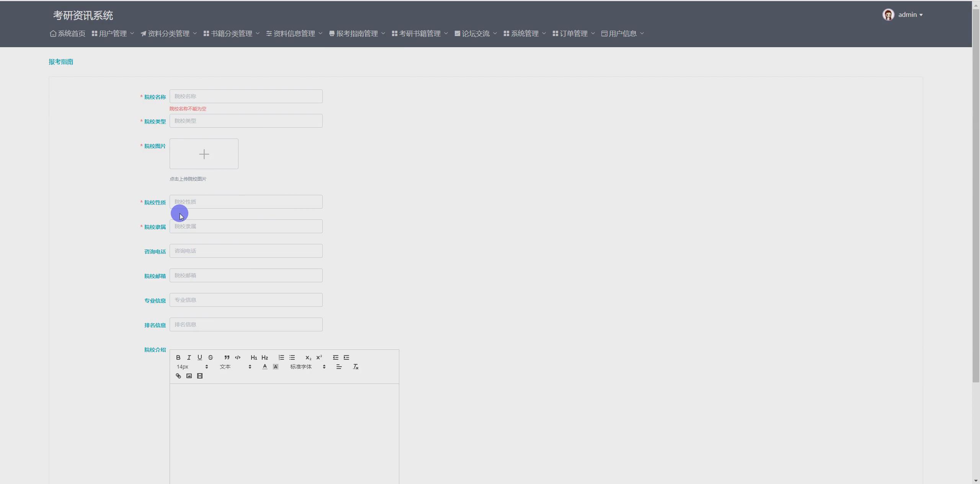
Task: Open the 标准字体 font family dropdown
Action: tap(307, 367)
